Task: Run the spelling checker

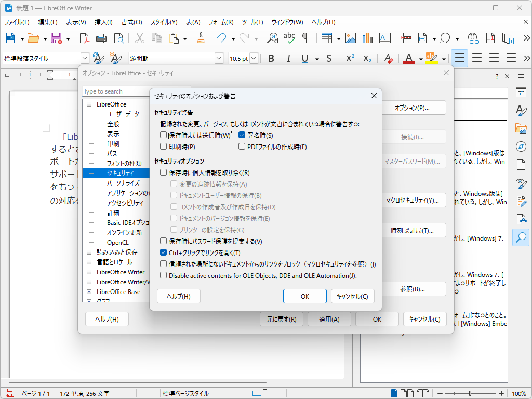Action: 289,38
